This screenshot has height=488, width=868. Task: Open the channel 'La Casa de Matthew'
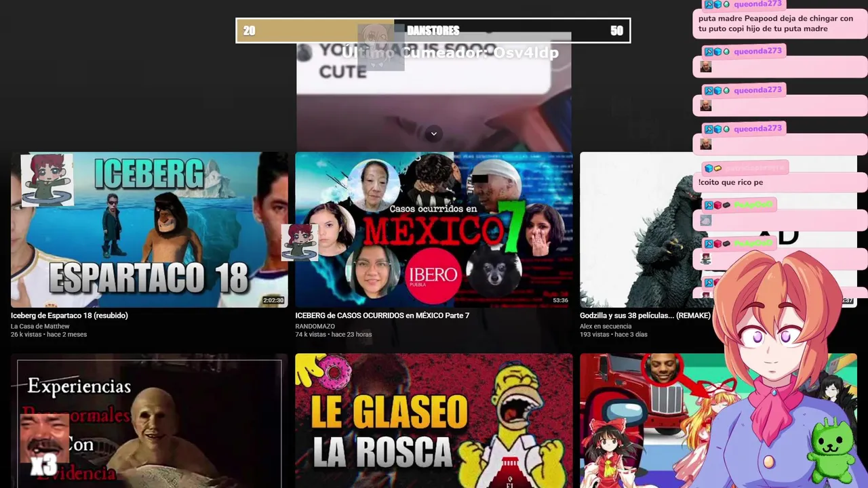tap(40, 327)
